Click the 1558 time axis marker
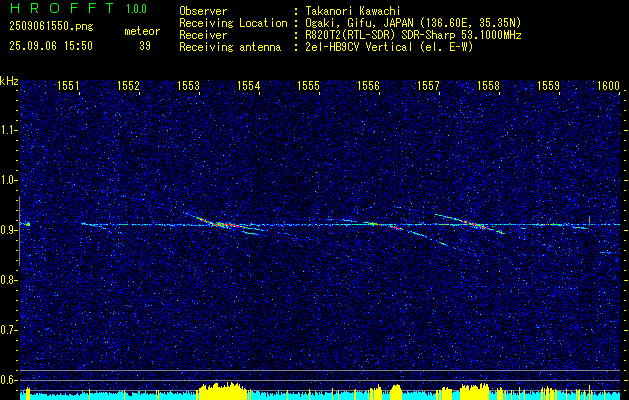The height and width of the screenshot is (400, 629). coord(489,85)
